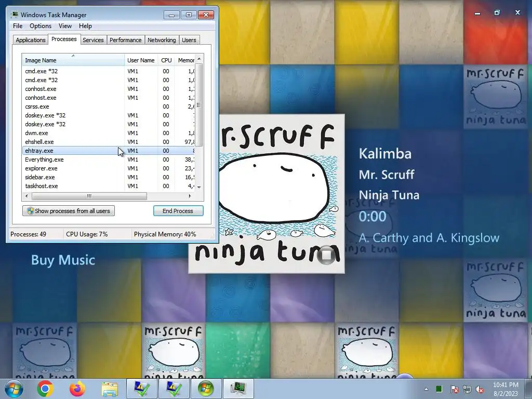This screenshot has width=532, height=399.
Task: Open the taskbar clock and date
Action: (x=506, y=389)
